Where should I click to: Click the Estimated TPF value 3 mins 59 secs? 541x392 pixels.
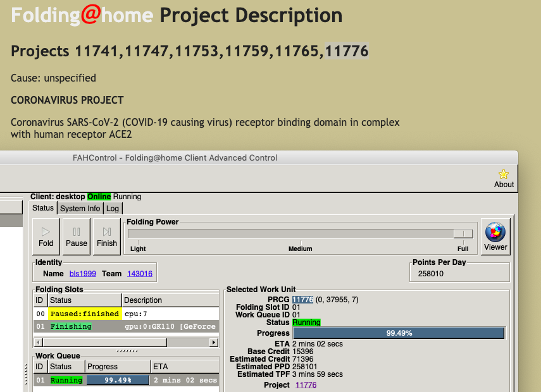(x=318, y=374)
